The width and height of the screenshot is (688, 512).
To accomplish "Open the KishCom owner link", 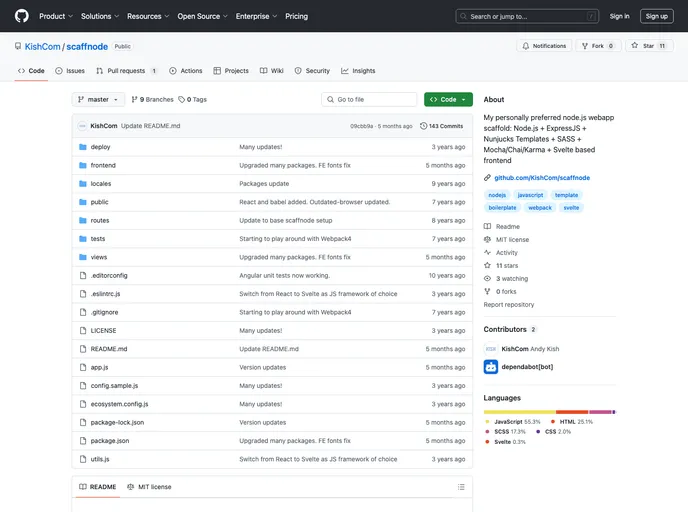I will tap(43, 47).
